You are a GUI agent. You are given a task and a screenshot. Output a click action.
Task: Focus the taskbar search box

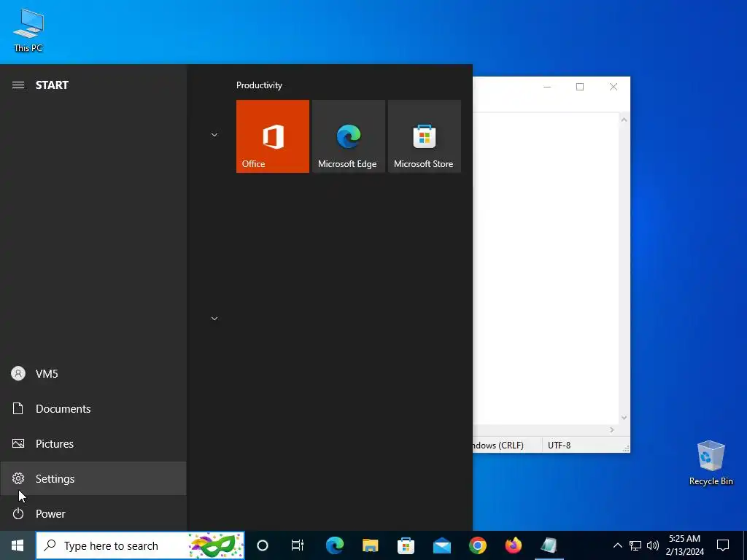[140, 545]
